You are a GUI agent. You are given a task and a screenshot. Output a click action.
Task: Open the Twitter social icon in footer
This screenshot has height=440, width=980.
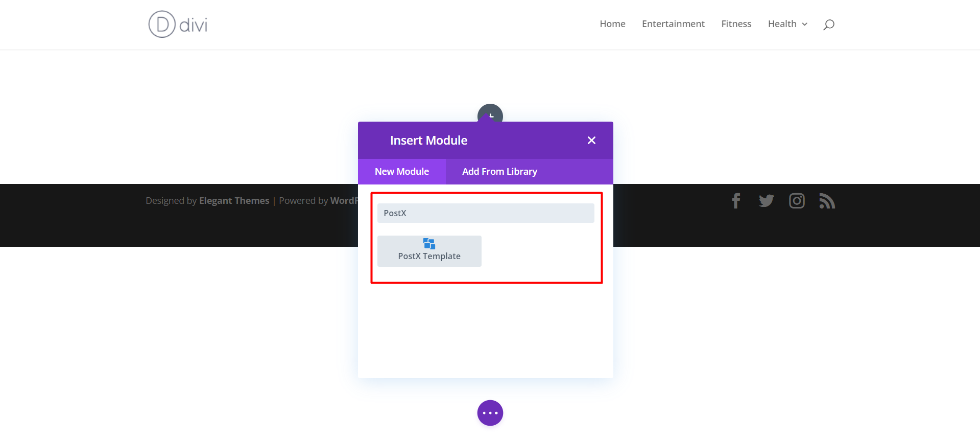pyautogui.click(x=766, y=201)
